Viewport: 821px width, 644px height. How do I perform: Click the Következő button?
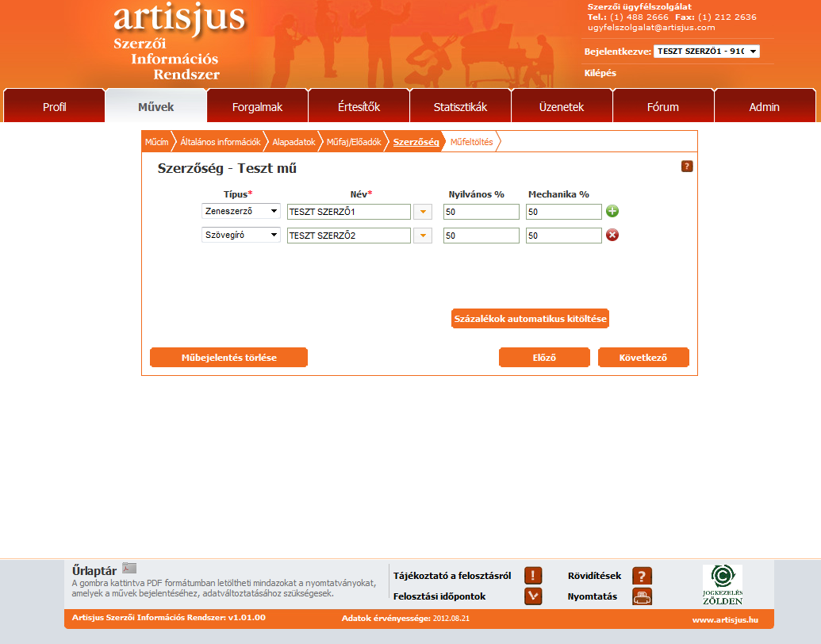(x=643, y=358)
